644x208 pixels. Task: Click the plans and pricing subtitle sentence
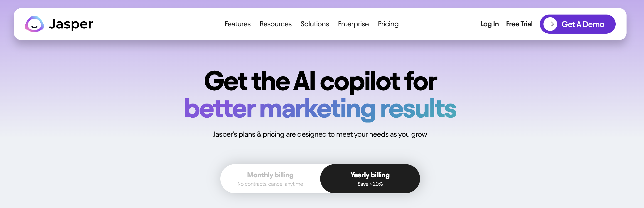point(320,134)
